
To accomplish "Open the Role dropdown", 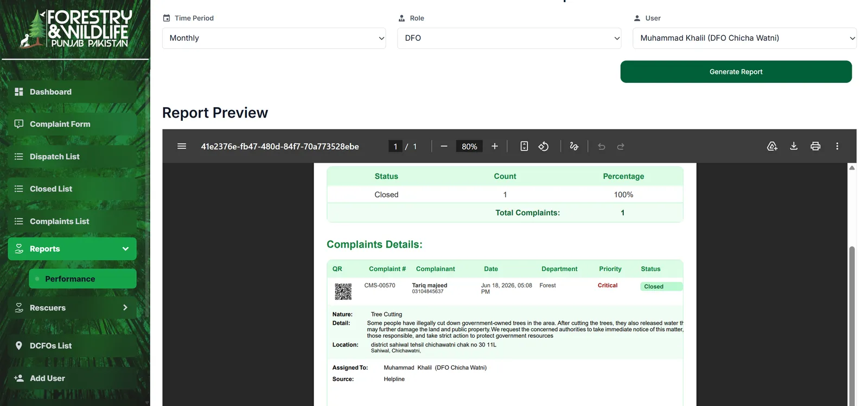I will coord(509,38).
